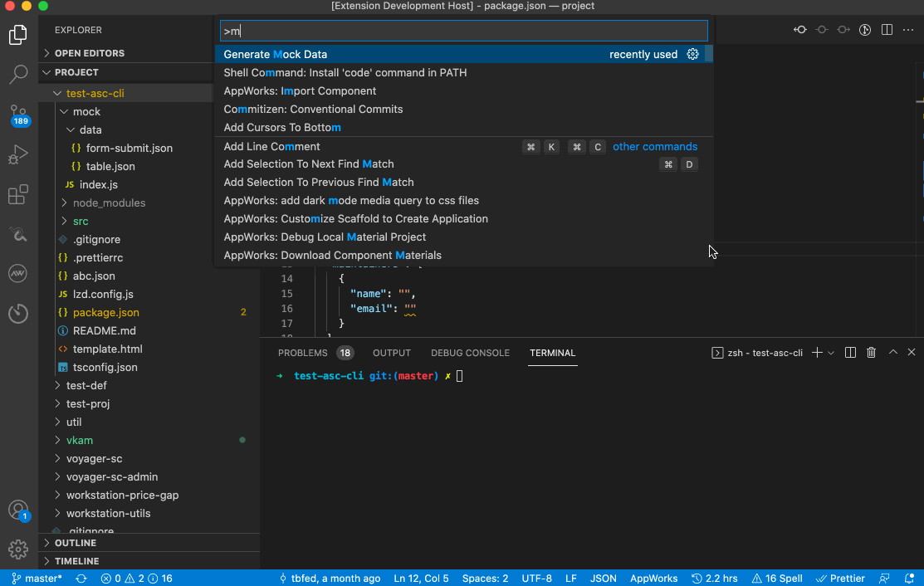Open errors and warnings count in status bar

pyautogui.click(x=137, y=579)
